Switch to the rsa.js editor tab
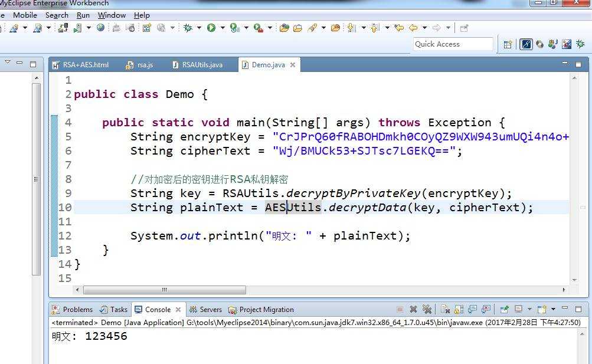 [x=140, y=65]
